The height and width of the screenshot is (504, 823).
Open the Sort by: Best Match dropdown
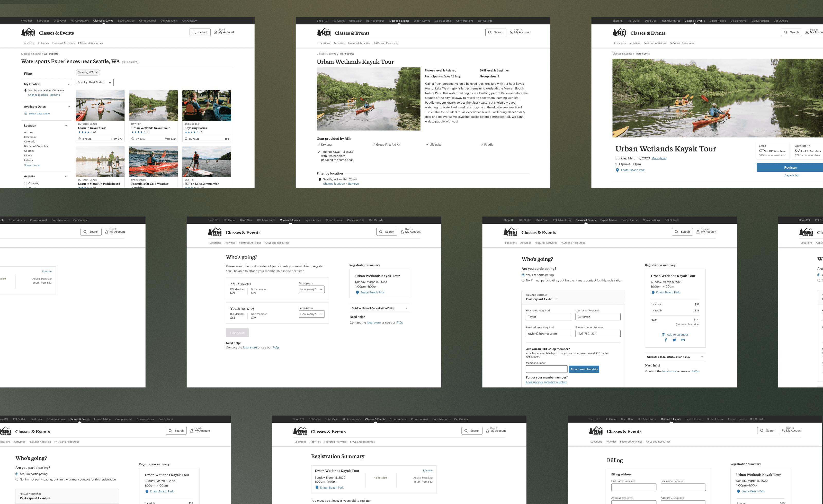95,83
